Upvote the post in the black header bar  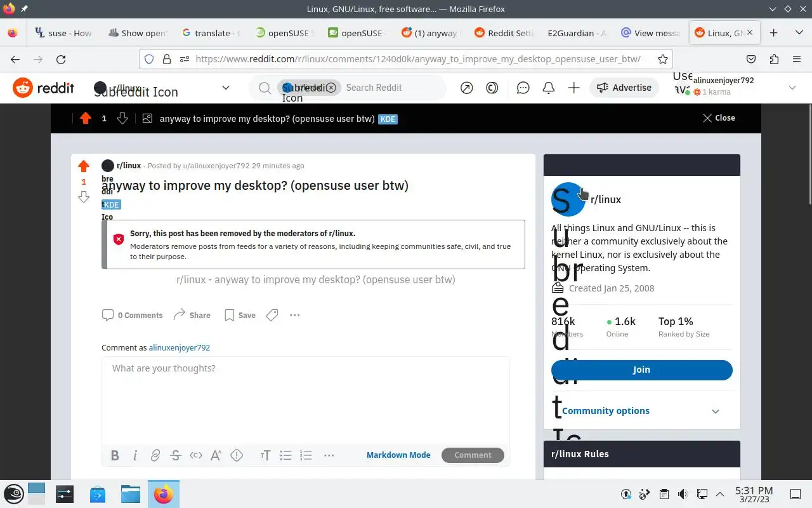click(x=86, y=118)
